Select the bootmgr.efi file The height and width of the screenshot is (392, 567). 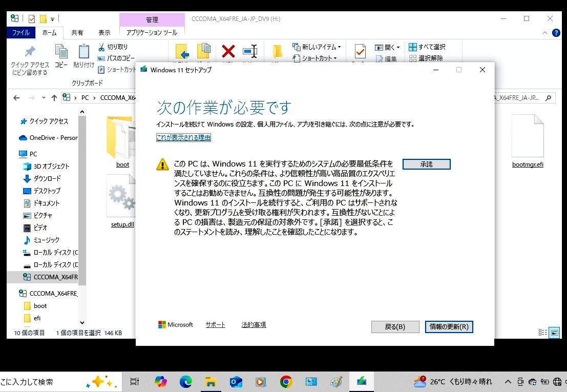(528, 141)
